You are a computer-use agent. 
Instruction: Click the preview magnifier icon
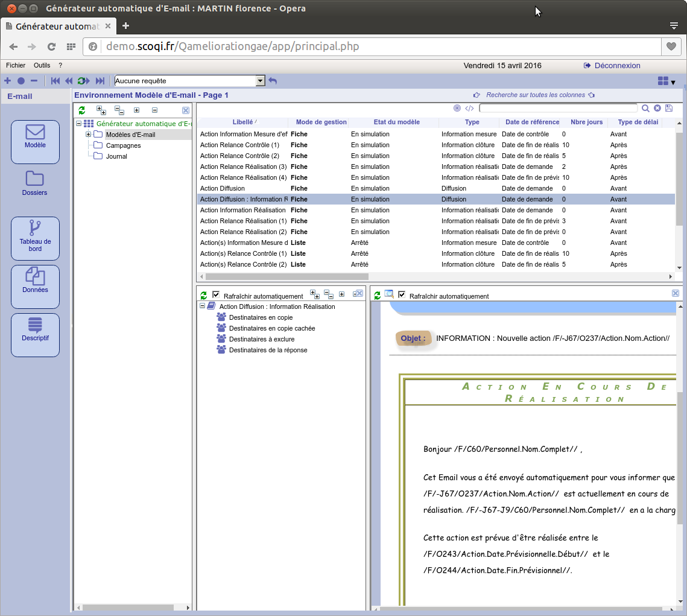[x=388, y=294]
